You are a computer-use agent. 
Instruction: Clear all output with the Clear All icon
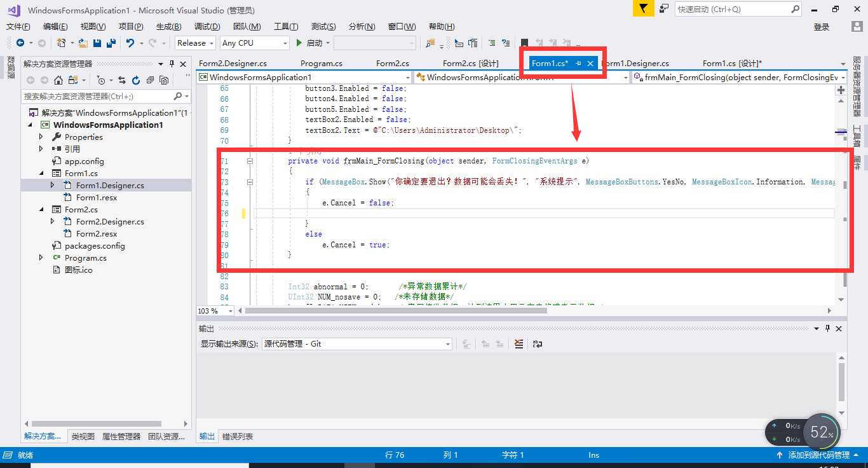519,343
